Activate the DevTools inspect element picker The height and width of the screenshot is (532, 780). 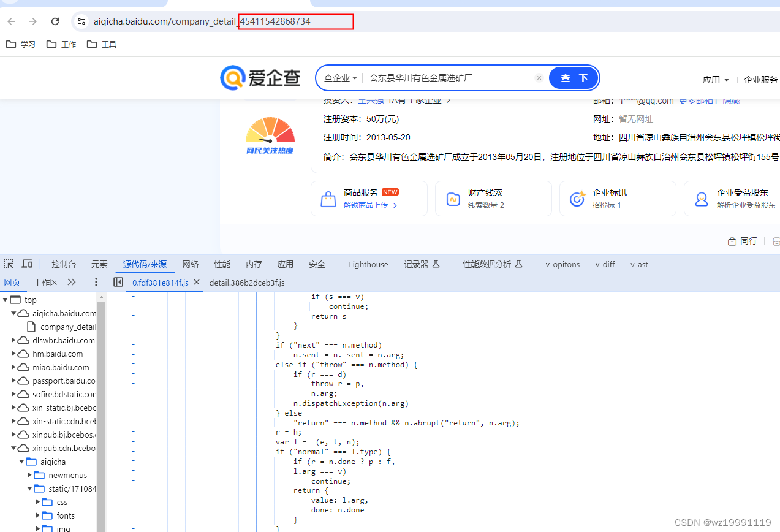click(x=9, y=264)
